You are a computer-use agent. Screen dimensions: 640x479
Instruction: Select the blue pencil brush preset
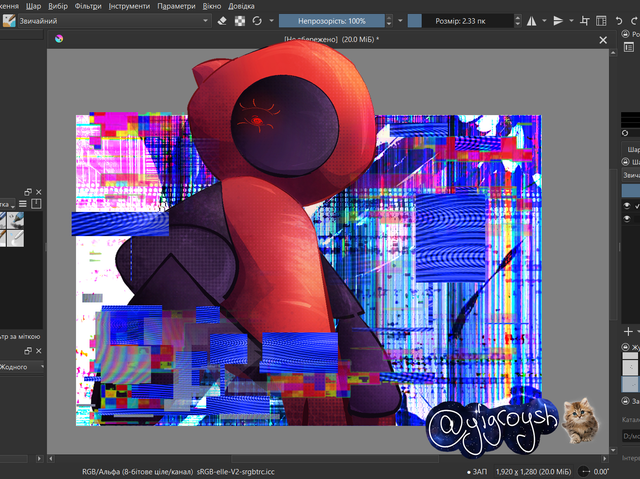[16, 220]
